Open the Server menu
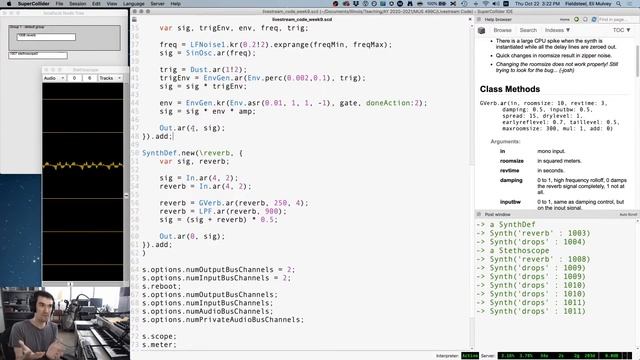Screen dimensions: 640x360 (x=158, y=4)
